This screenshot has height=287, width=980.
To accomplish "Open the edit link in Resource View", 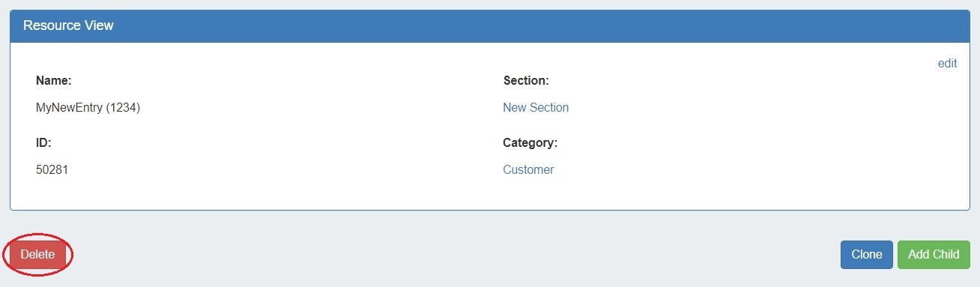I will [x=947, y=64].
